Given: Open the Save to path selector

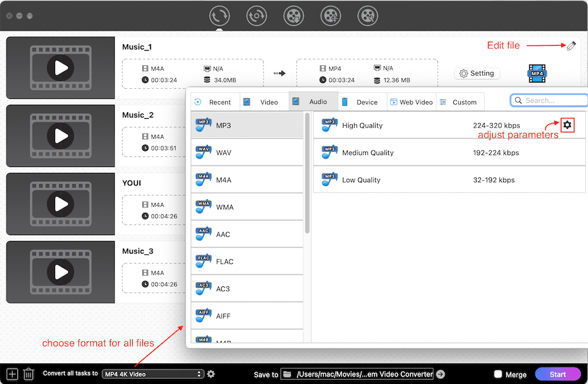Looking at the screenshot, I should click(358, 374).
